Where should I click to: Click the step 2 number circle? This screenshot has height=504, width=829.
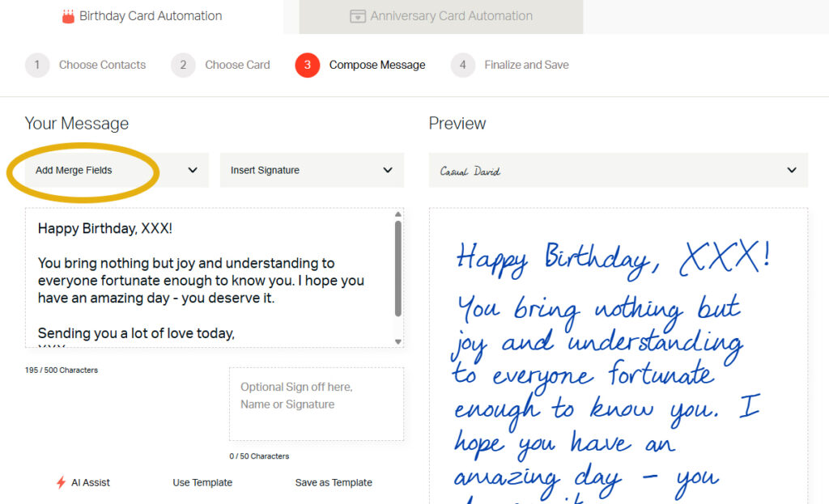click(x=183, y=65)
